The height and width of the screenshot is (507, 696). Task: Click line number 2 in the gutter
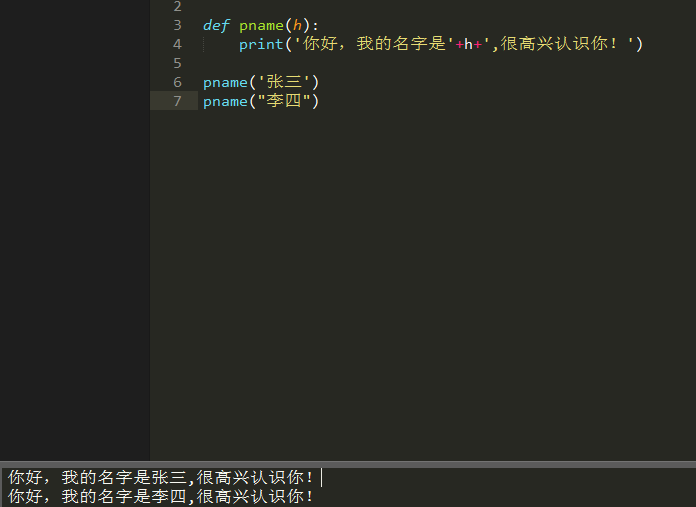coord(178,6)
